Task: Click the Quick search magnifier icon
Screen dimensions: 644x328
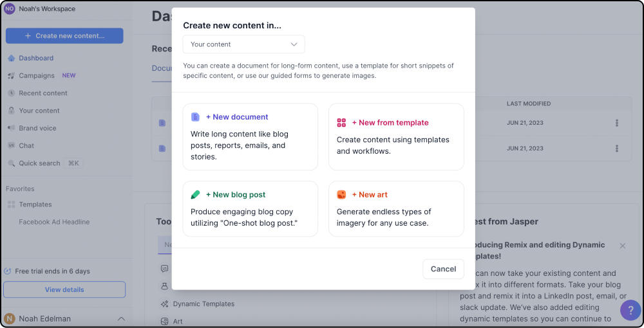Action: pos(12,163)
